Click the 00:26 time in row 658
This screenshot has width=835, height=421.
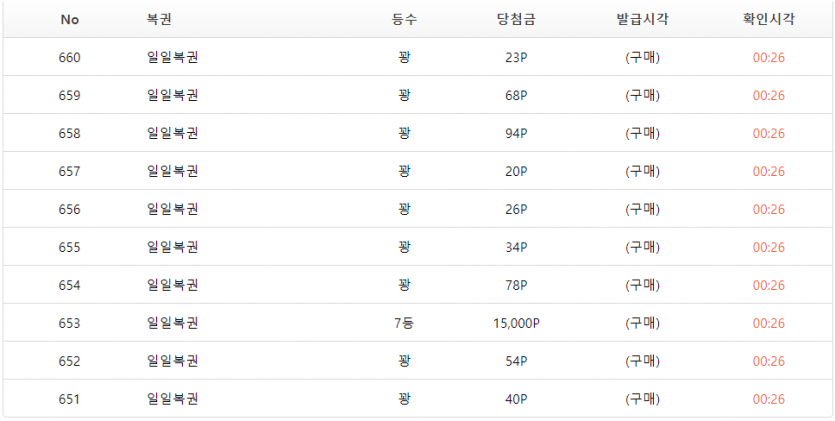point(769,134)
